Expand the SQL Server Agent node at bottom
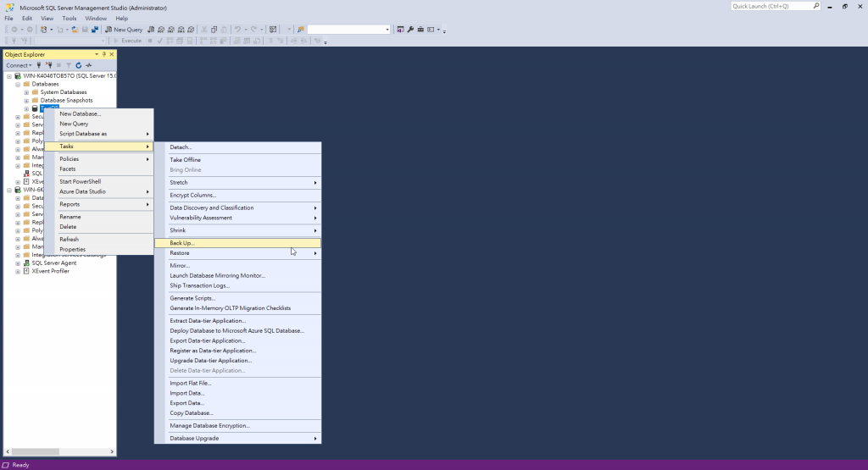Image resolution: width=868 pixels, height=470 pixels. 18,263
